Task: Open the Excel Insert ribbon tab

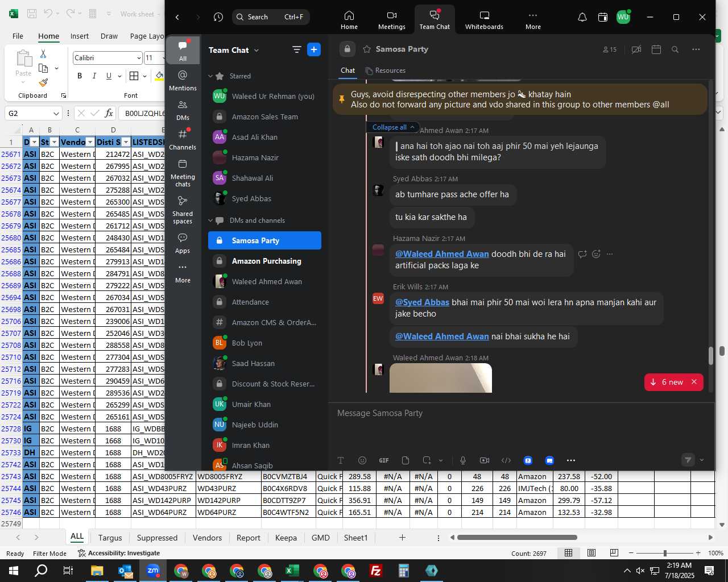Action: coord(80,36)
